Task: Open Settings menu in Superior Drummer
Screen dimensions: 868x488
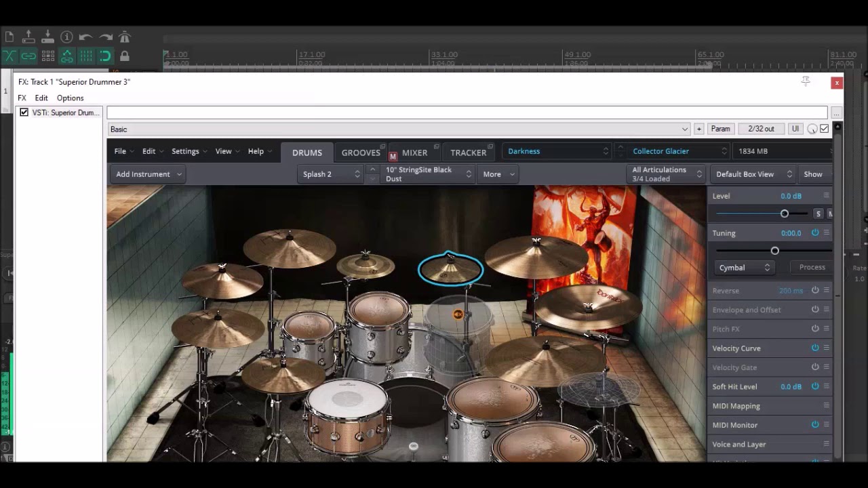Action: (x=189, y=151)
